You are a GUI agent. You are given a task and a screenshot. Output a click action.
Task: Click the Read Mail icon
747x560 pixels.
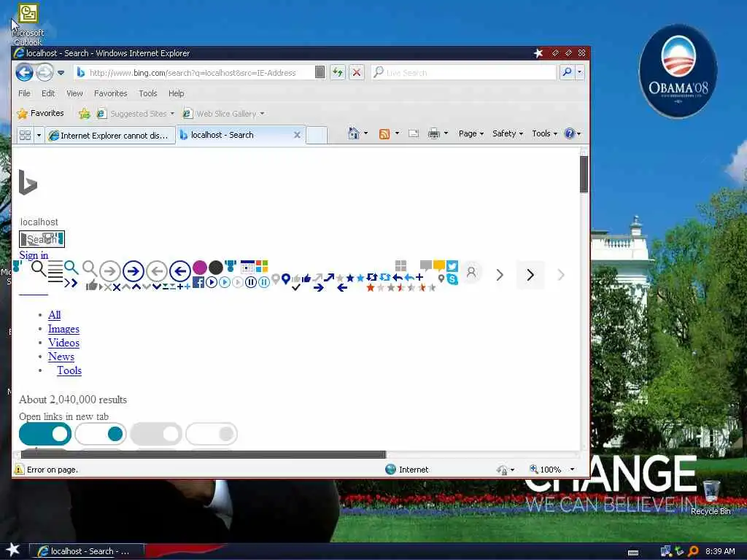point(414,134)
